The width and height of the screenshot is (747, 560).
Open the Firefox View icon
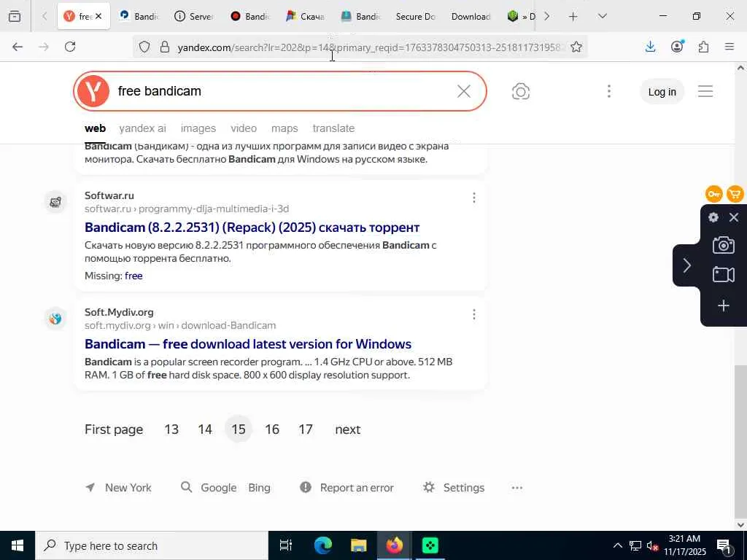click(15, 17)
